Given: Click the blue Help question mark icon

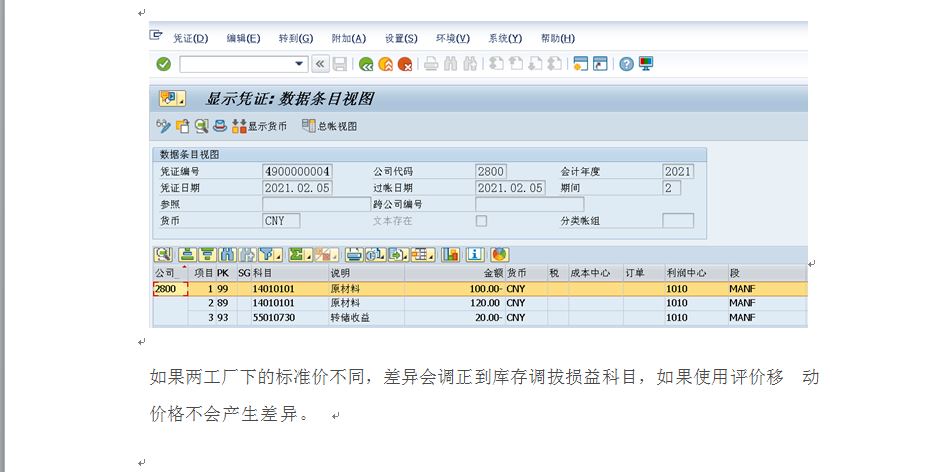Looking at the screenshot, I should coord(627,64).
